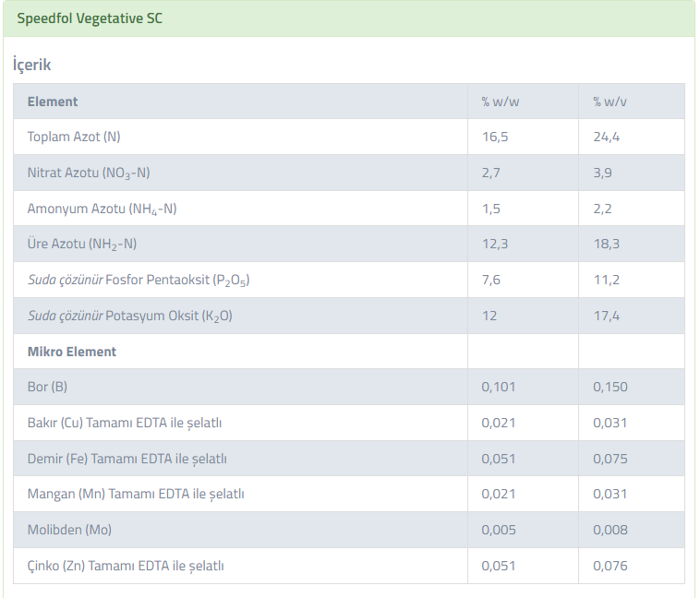
Task: Select the Toplam Azot (N) row label
Action: pyautogui.click(x=74, y=137)
